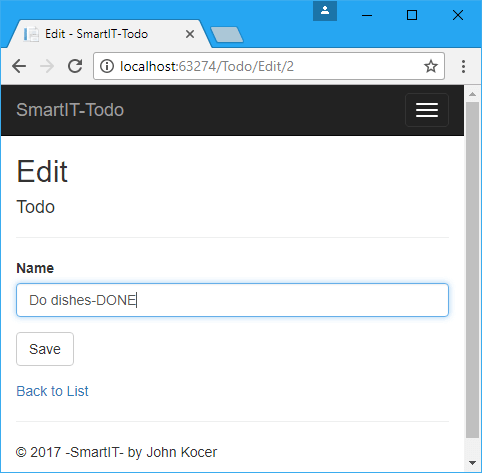Click the browser forward arrow
Viewport: 482px width, 473px height.
[x=47, y=66]
